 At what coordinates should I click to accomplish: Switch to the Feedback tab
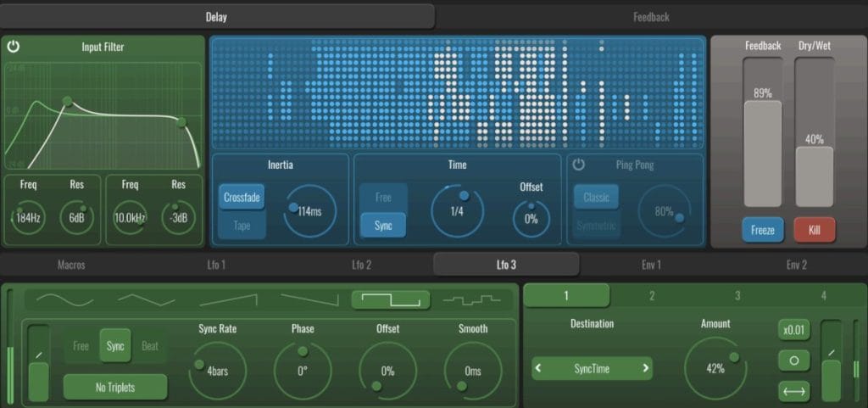pos(651,17)
